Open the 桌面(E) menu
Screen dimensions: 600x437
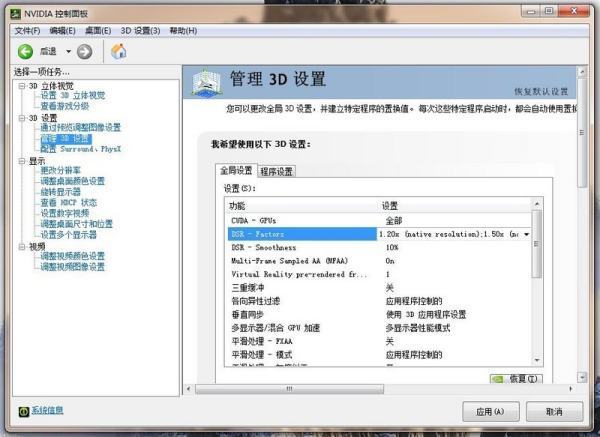tap(98, 31)
